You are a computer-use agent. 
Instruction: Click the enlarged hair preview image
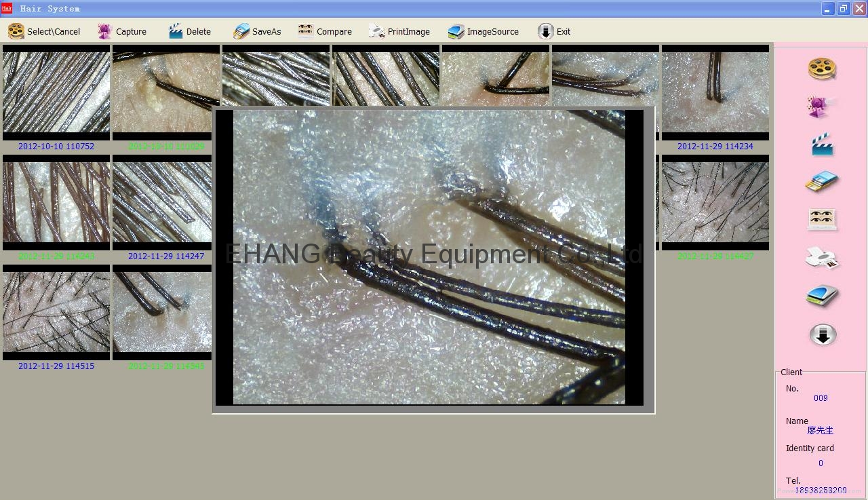tap(429, 258)
